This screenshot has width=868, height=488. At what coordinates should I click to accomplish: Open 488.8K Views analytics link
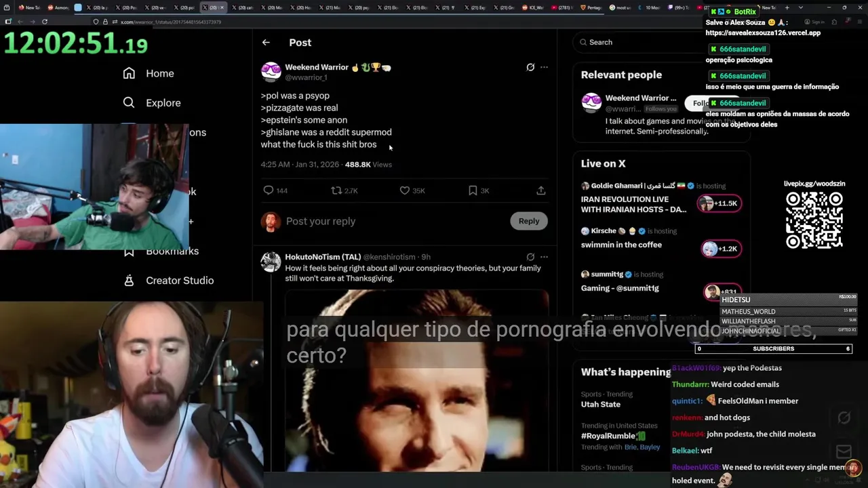[x=368, y=165]
